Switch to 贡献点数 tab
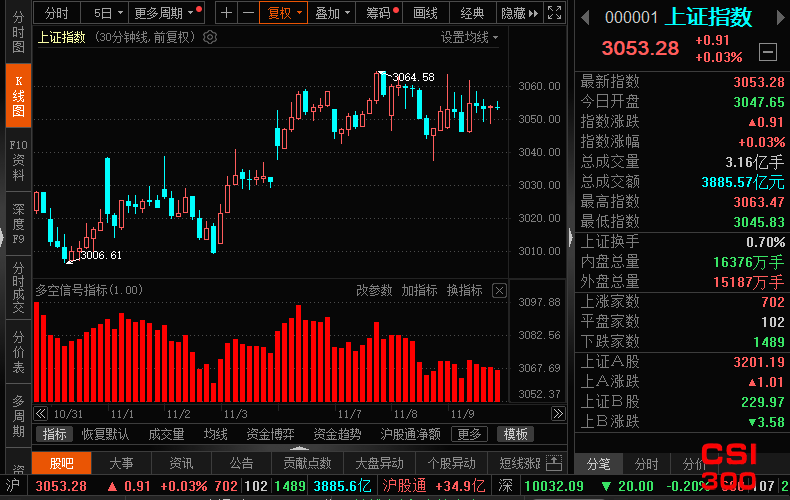Screen dimensions: 790x500 307,463
